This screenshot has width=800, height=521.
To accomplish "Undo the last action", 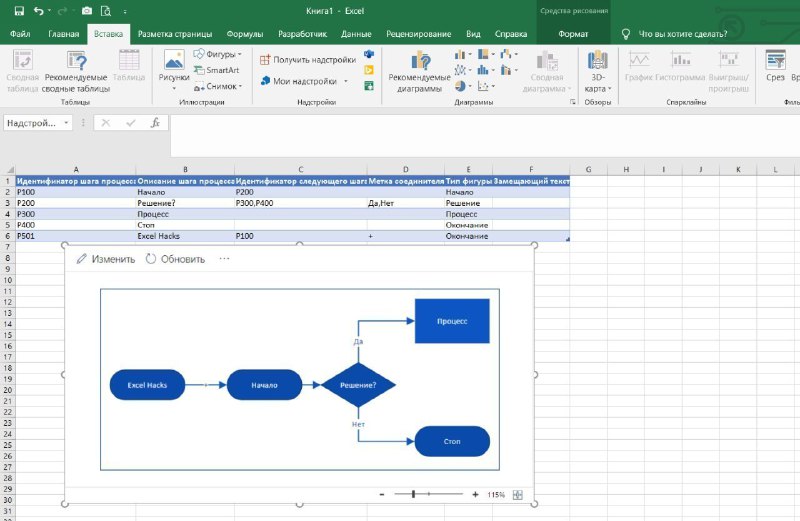I will 39,11.
